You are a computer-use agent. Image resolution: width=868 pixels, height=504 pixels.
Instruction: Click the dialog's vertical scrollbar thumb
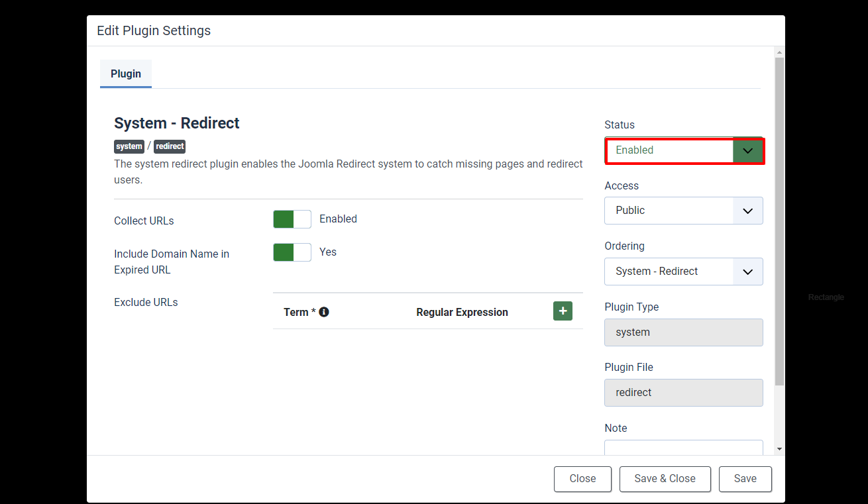779,221
